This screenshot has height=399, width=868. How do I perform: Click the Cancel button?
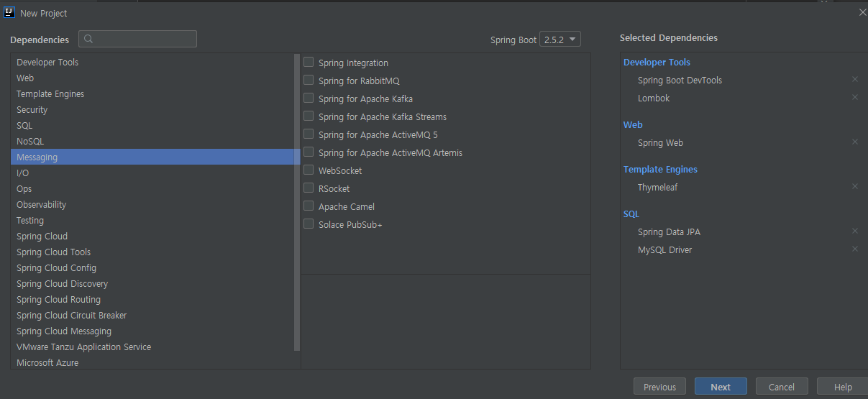[782, 387]
